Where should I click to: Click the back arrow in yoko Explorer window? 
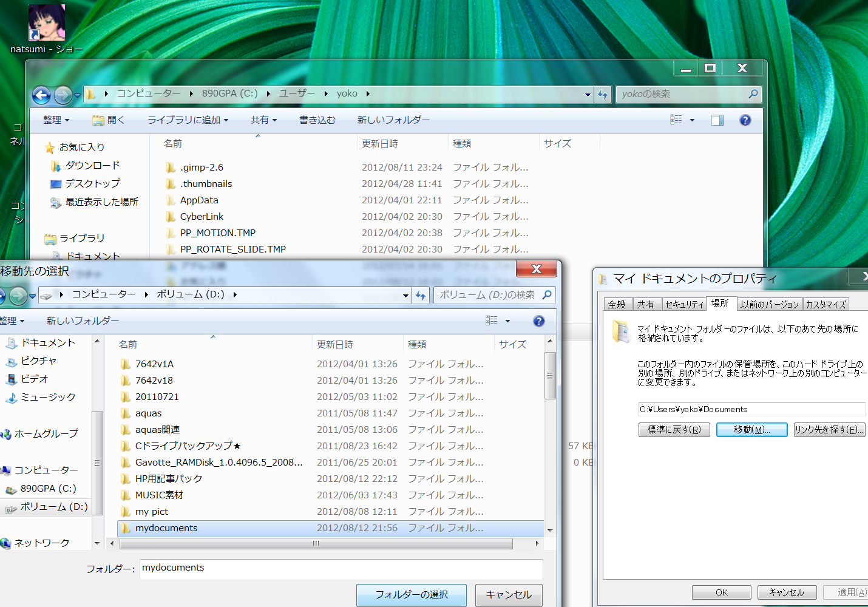click(41, 95)
